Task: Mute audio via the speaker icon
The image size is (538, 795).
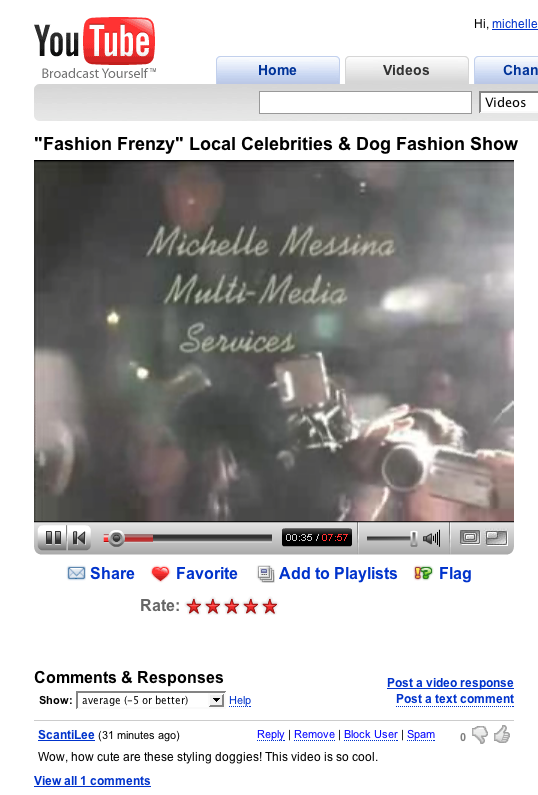Action: 432,538
